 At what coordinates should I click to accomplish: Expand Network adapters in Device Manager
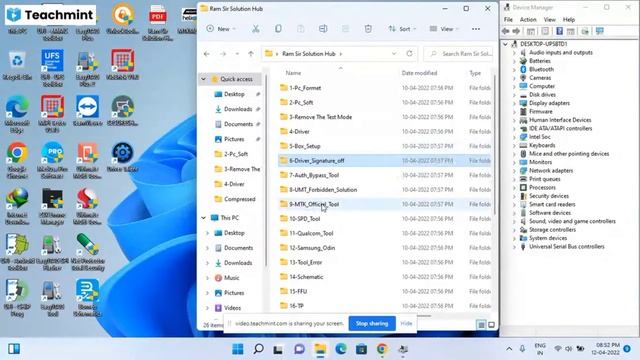(x=515, y=171)
